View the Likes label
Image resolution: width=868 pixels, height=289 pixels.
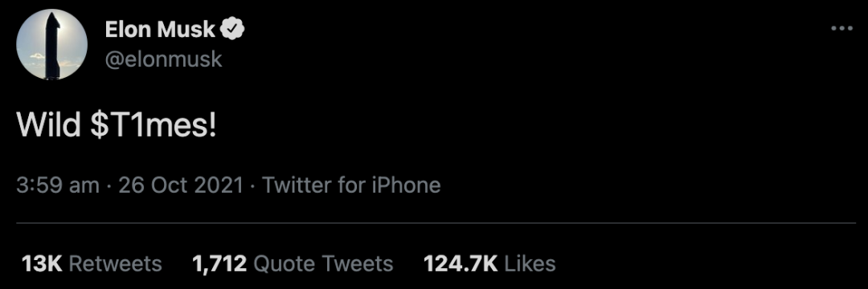tap(530, 263)
